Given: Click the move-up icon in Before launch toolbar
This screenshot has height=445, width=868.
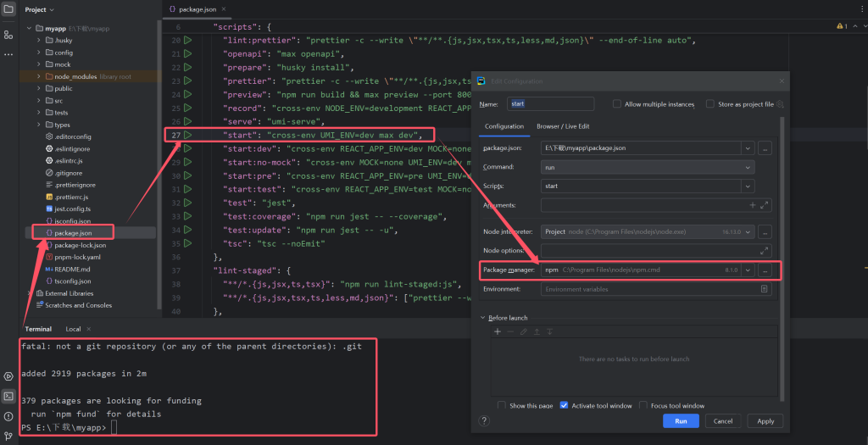Looking at the screenshot, I should (x=537, y=331).
